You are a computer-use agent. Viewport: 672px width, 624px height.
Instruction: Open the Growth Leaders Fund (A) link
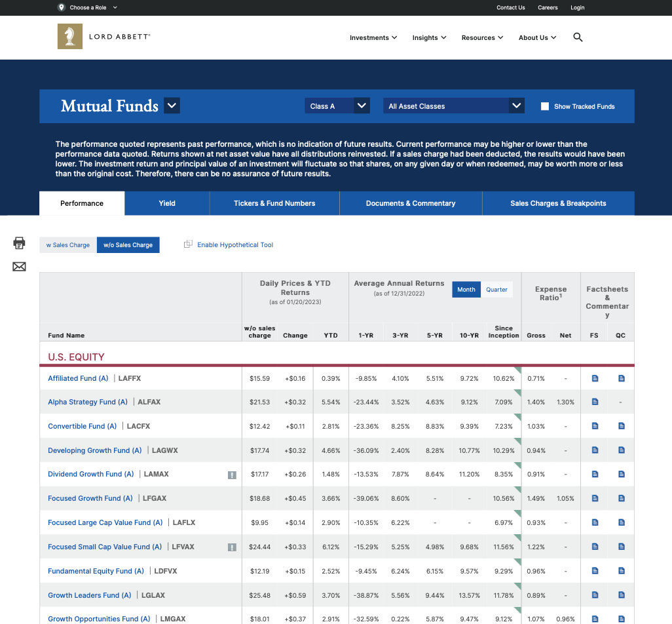(x=90, y=595)
